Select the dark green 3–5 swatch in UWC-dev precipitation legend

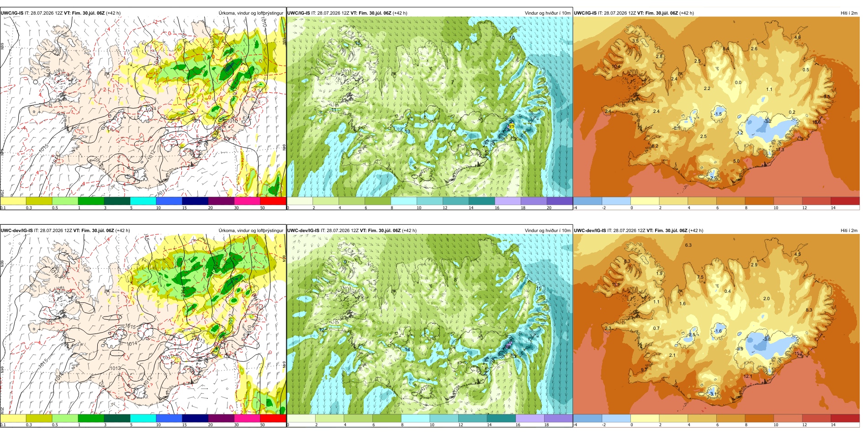coord(117,418)
